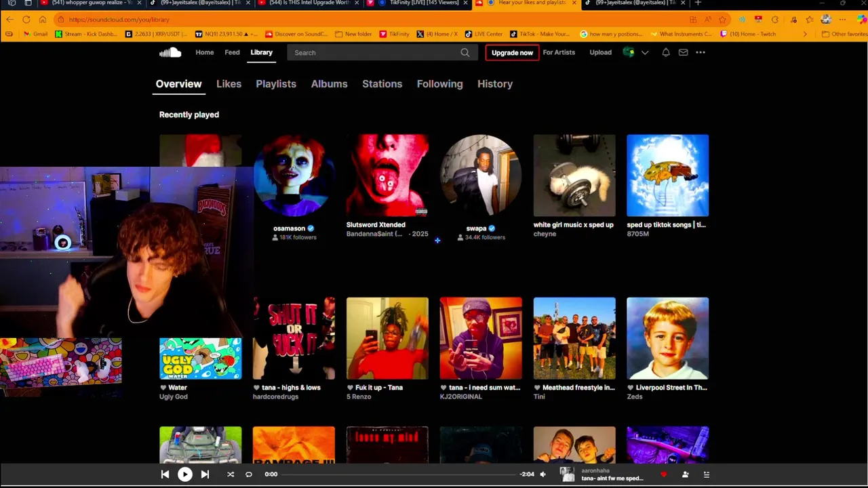The height and width of the screenshot is (488, 868).
Task: Click the cheyne uploader link
Action: point(545,234)
